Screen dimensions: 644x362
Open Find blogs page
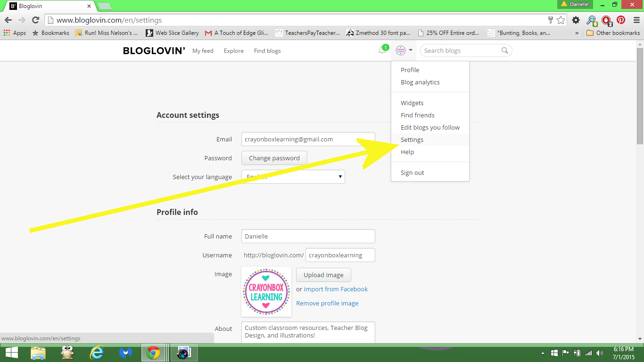(x=267, y=51)
